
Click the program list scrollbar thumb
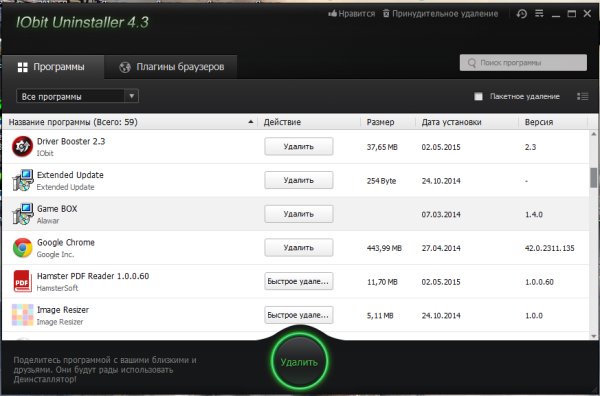[x=593, y=177]
